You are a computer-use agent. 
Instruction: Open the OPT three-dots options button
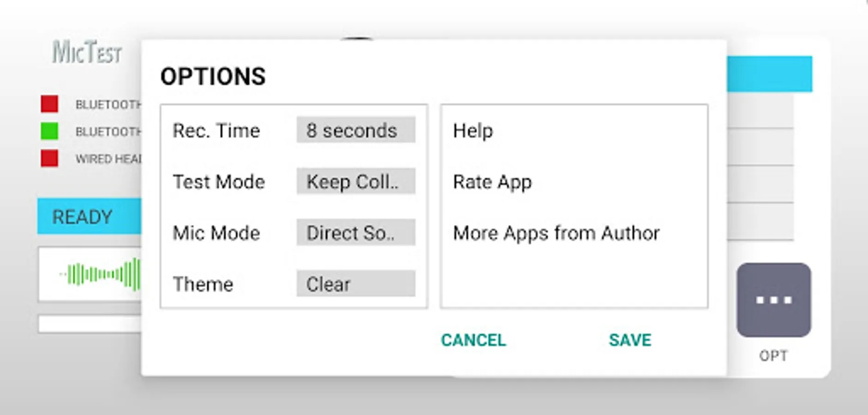point(773,300)
